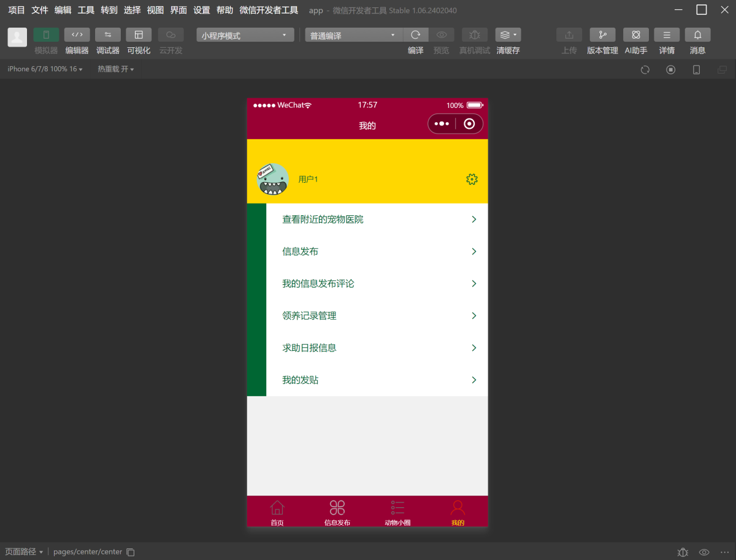Click the compile refresh icon
The width and height of the screenshot is (736, 560).
click(415, 35)
